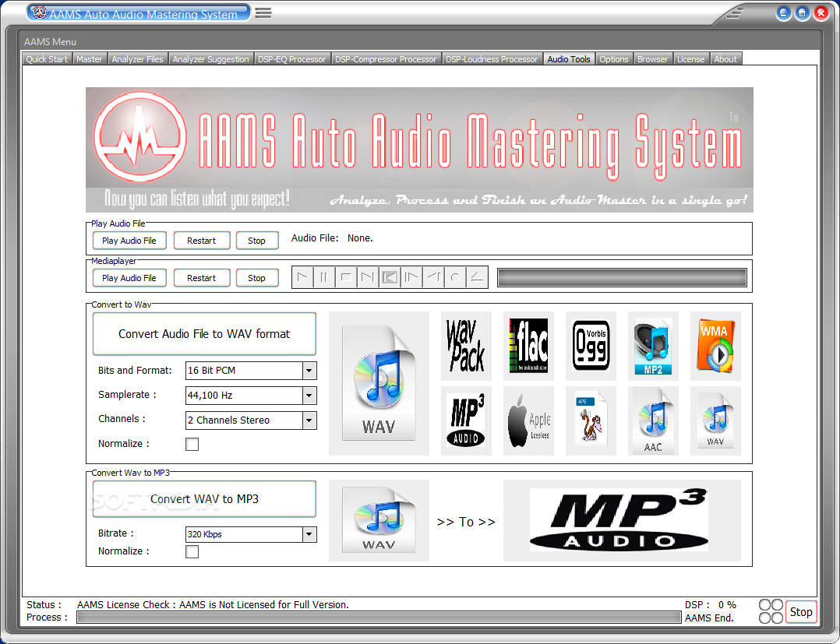Screen dimensions: 840x644
Task: Click the FLAC format icon
Action: [x=528, y=346]
